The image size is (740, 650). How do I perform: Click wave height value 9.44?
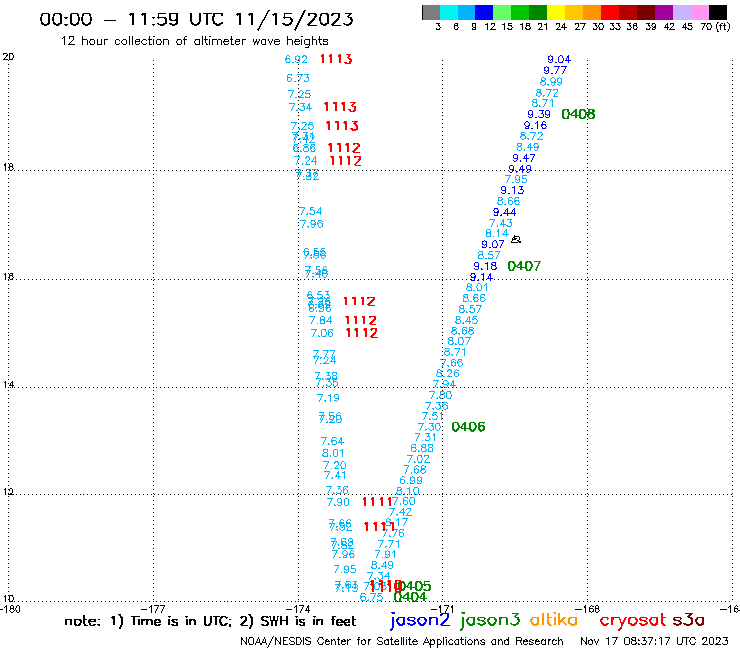click(504, 212)
